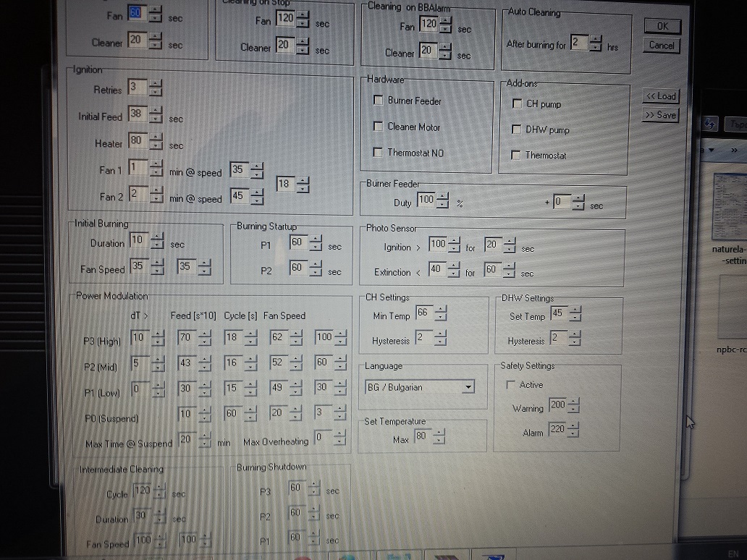Click the Set Temperature Max field
The height and width of the screenshot is (560, 747).
pyautogui.click(x=421, y=438)
